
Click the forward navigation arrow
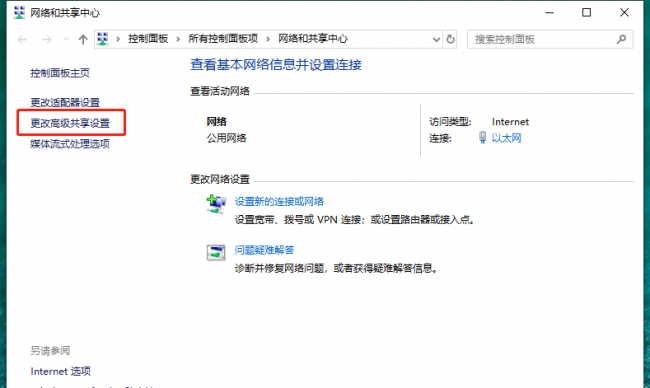(x=46, y=39)
